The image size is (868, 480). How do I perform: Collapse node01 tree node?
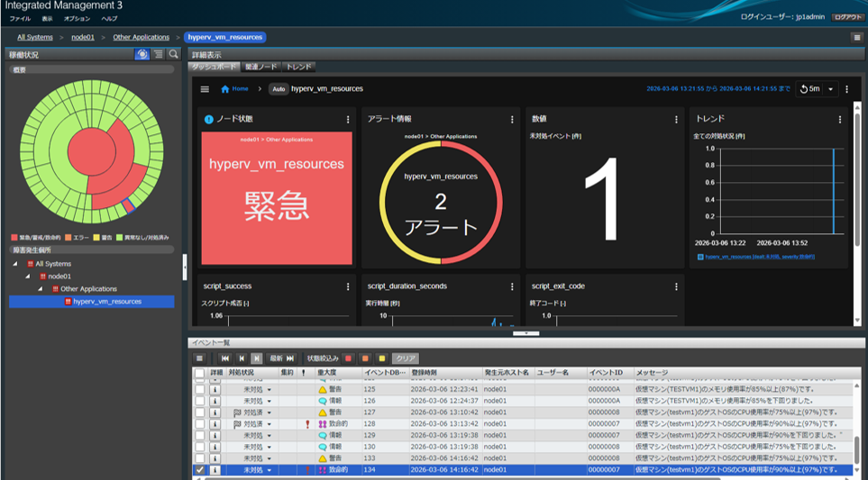(x=28, y=276)
